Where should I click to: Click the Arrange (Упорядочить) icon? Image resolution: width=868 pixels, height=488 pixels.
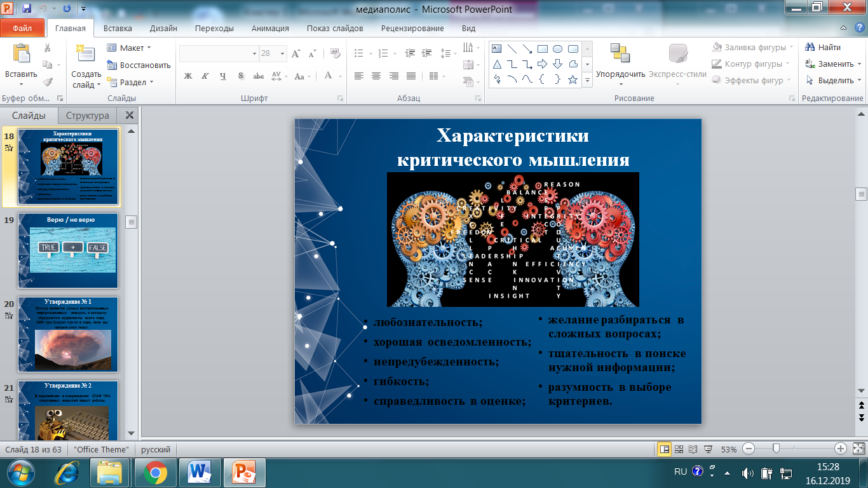pyautogui.click(x=620, y=56)
